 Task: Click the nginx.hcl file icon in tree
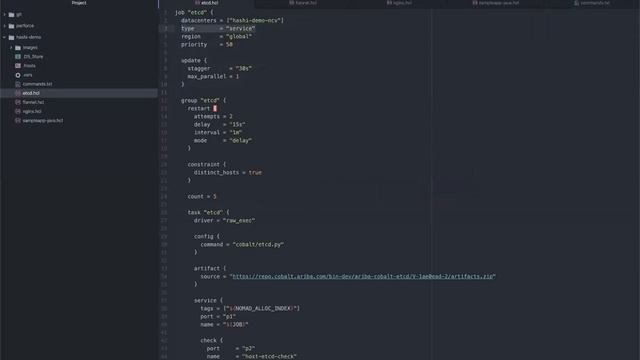18,111
